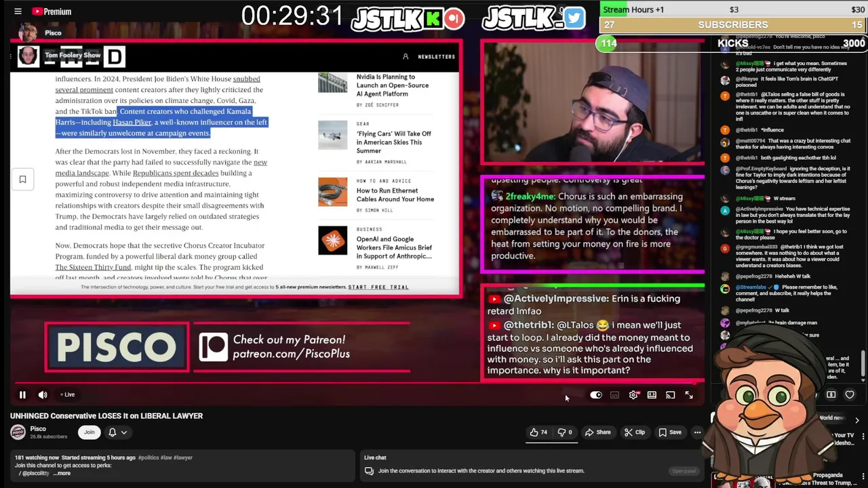Pause the live stream playback
This screenshot has height=488, width=868.
pyautogui.click(x=22, y=394)
